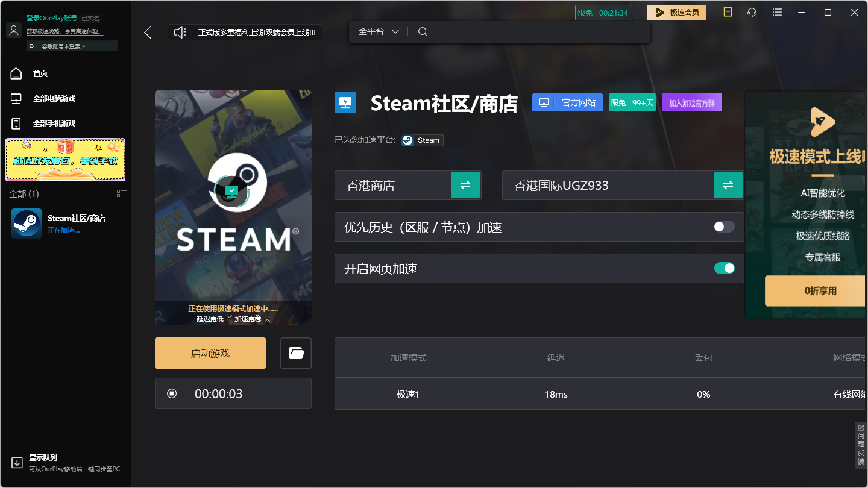Open the list menu icon in the title bar

(x=777, y=12)
